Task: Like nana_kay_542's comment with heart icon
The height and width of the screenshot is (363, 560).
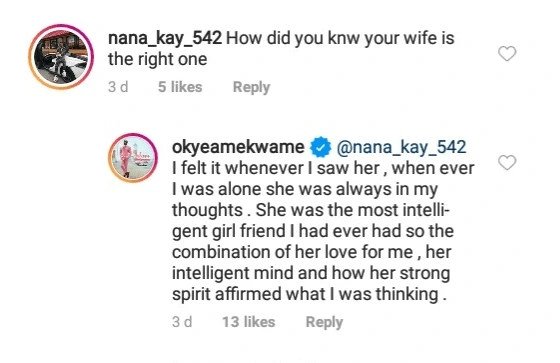Action: 507,54
